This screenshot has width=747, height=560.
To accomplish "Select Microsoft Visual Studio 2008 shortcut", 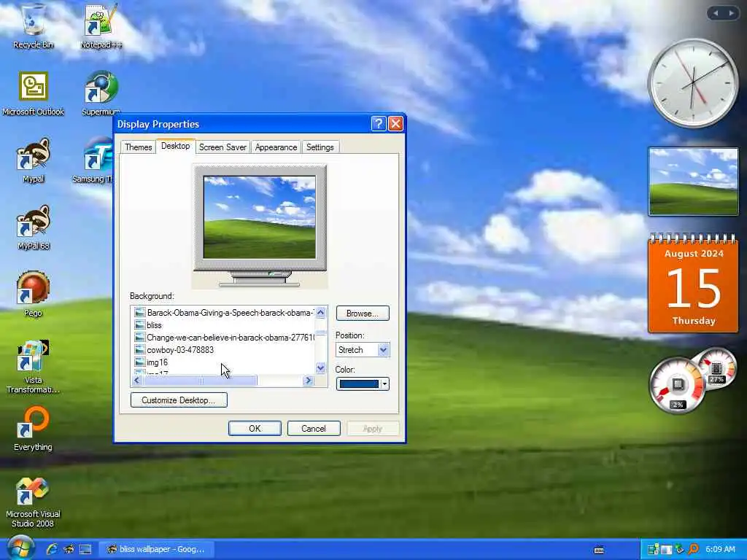I will [33, 502].
